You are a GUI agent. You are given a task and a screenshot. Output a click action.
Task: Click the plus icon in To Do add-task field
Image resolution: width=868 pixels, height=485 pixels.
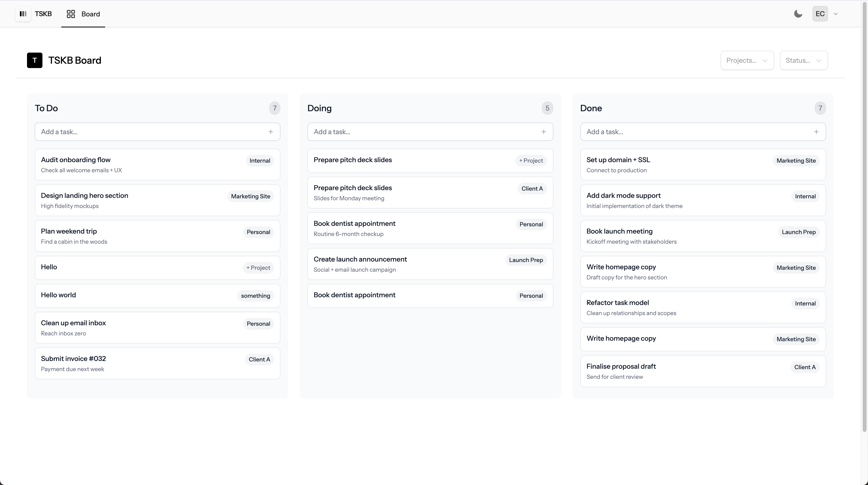click(271, 132)
